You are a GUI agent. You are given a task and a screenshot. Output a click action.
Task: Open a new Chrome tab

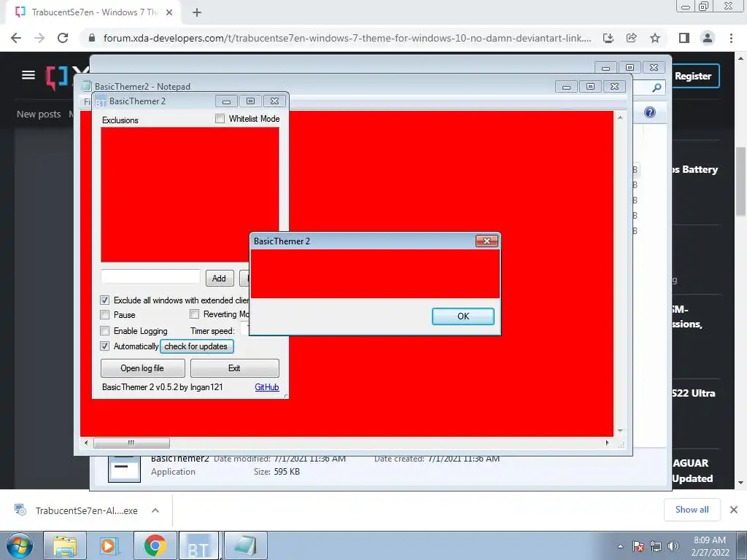[x=197, y=12]
